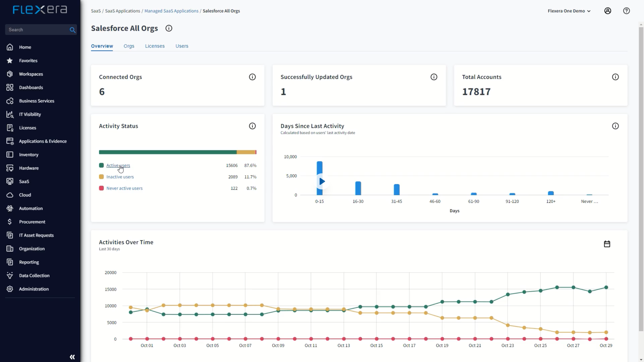
Task: Open Home from the sidebar
Action: pos(25,47)
